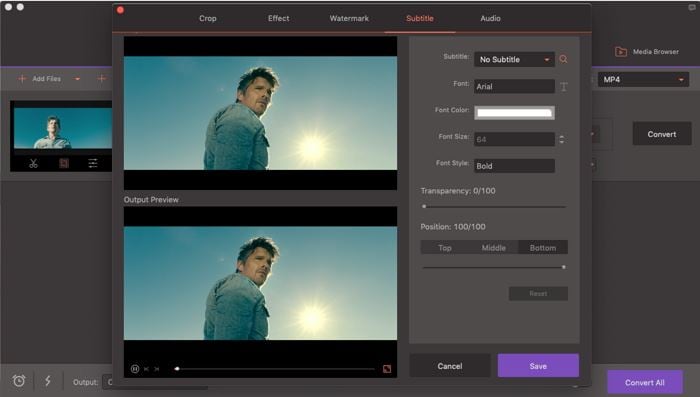This screenshot has width=700, height=397.
Task: Set subtitle position to Top
Action: (x=445, y=247)
